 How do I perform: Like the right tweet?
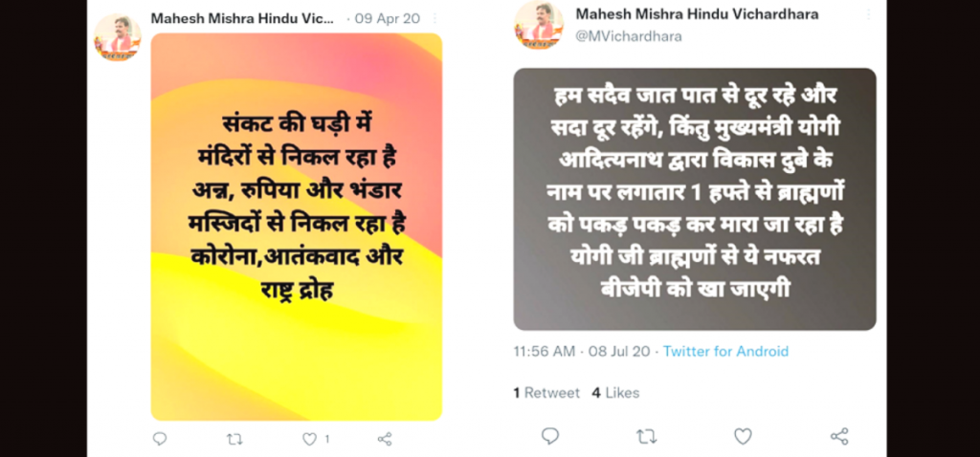743,436
